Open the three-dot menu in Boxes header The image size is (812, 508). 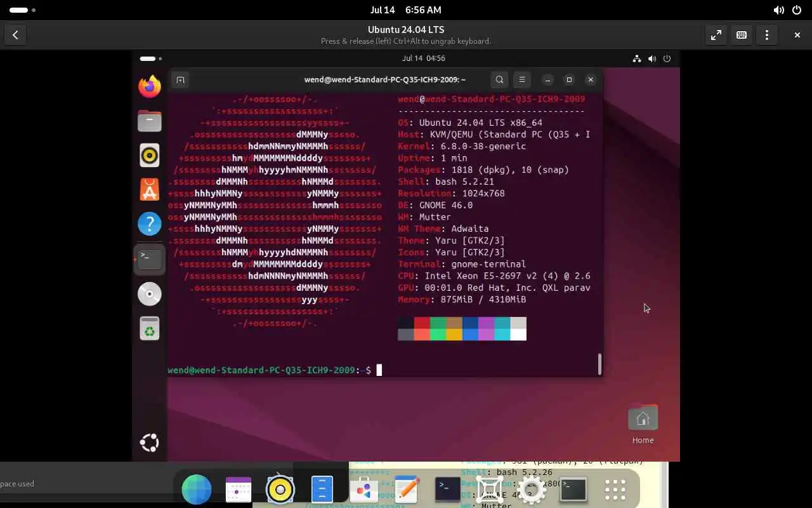coord(767,35)
